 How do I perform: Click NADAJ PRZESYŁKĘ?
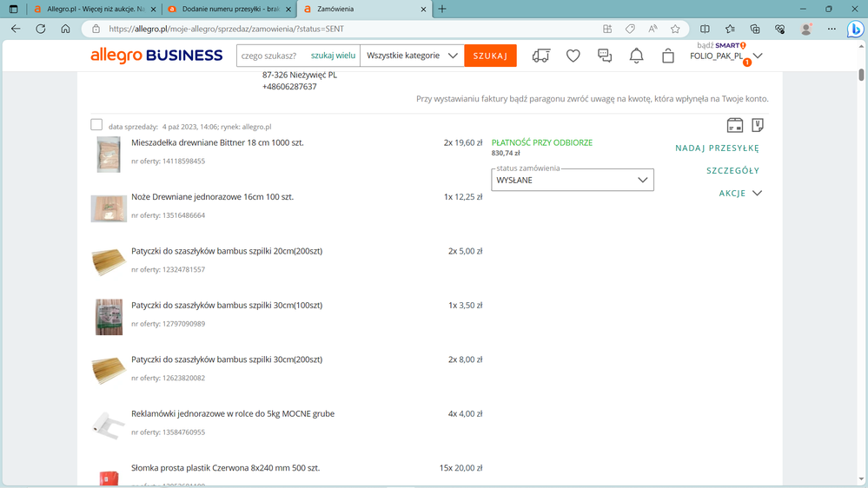[717, 148]
